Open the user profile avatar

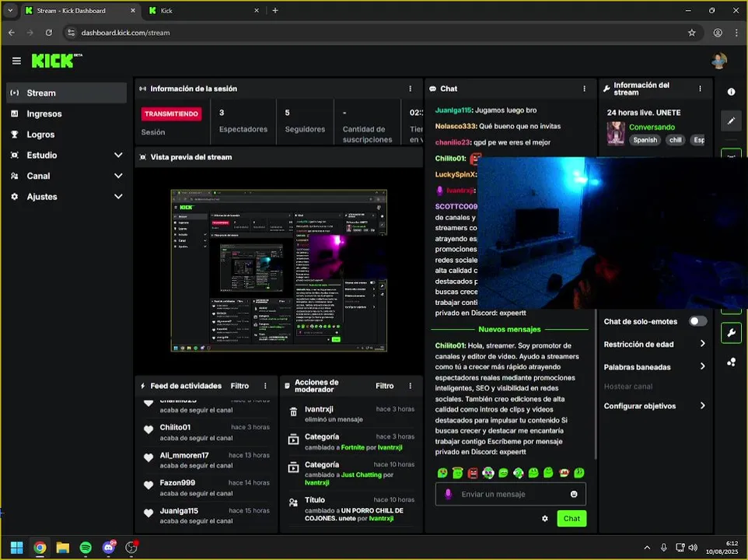(719, 61)
